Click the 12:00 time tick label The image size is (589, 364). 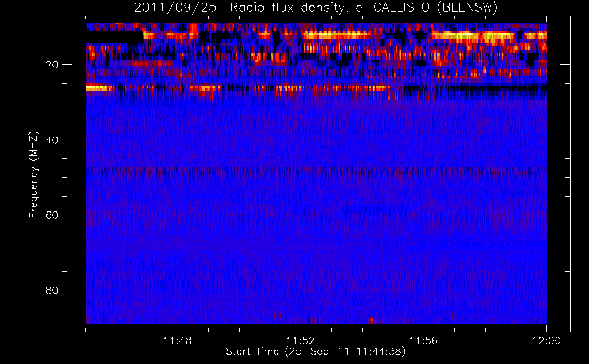coord(547,341)
